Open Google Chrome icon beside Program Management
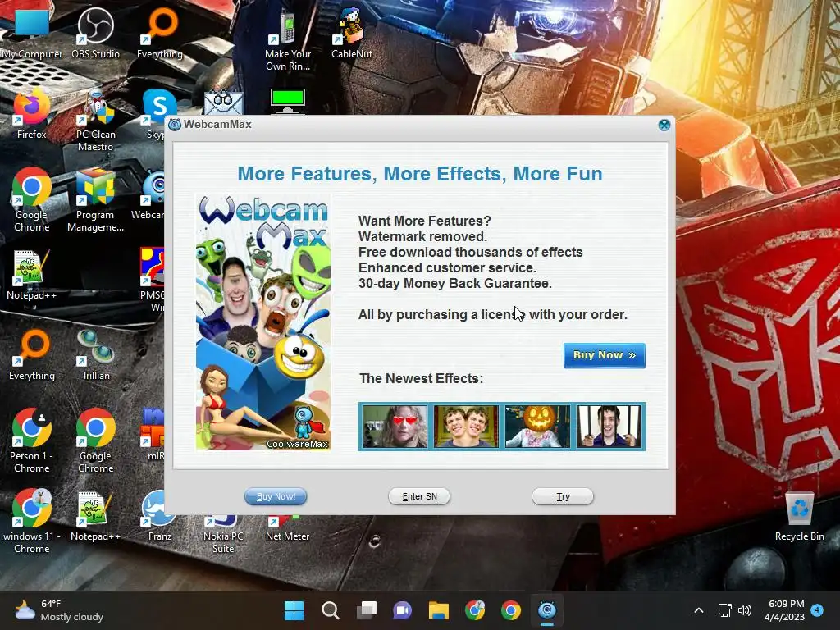Viewport: 840px width, 630px height. point(32,199)
